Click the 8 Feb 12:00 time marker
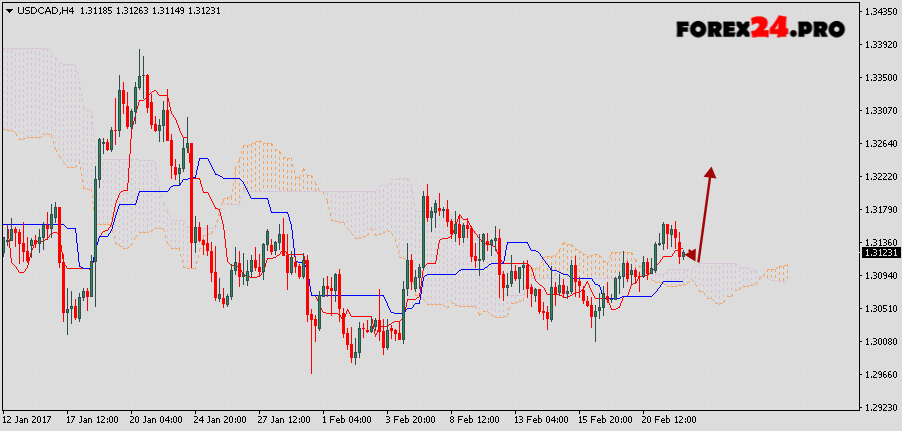This screenshot has width=902, height=431. click(476, 420)
